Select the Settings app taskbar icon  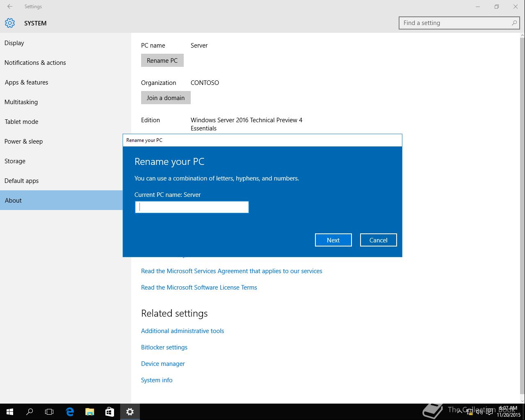[130, 412]
